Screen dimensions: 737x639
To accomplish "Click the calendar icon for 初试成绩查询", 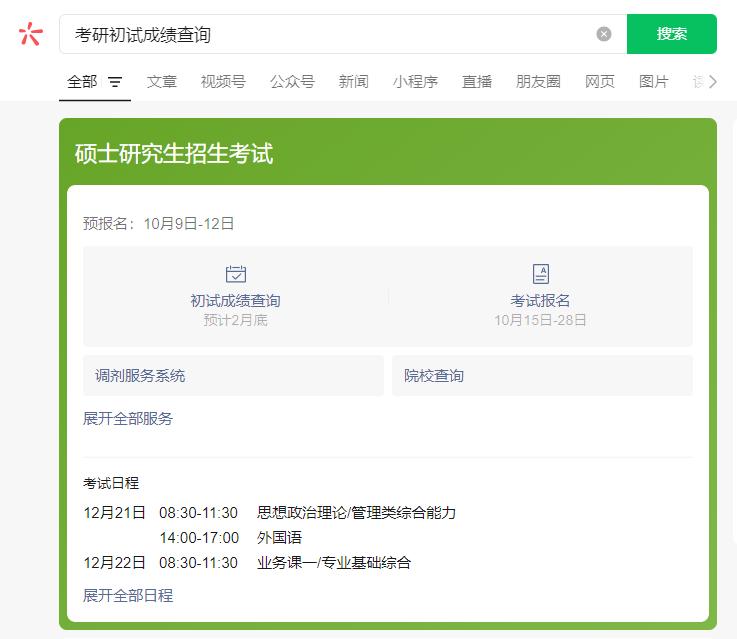I will (x=236, y=274).
